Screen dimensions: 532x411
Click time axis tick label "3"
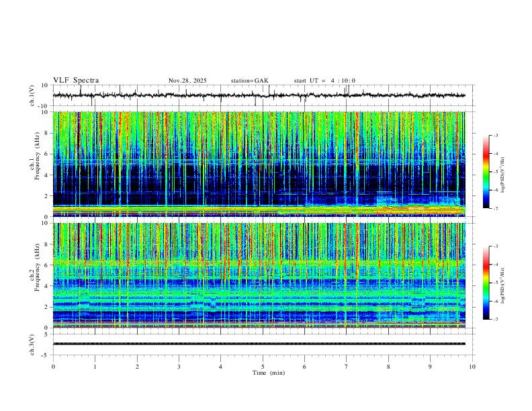(x=179, y=367)
